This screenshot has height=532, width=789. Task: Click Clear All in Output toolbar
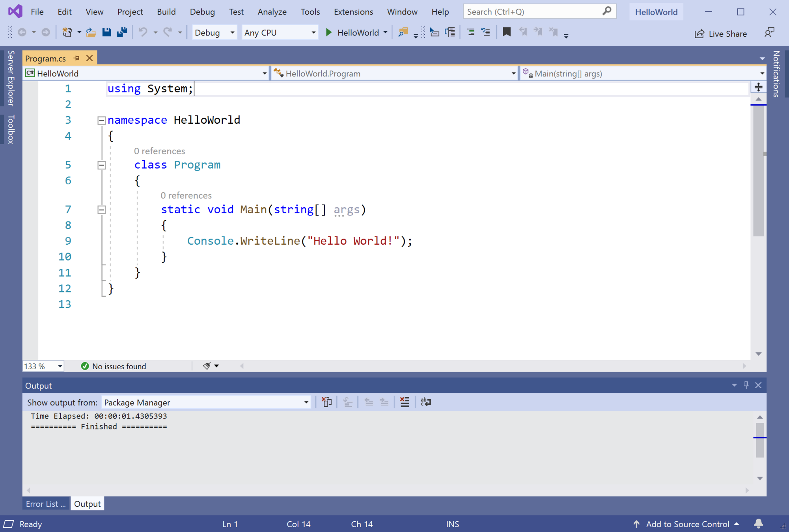(x=405, y=402)
